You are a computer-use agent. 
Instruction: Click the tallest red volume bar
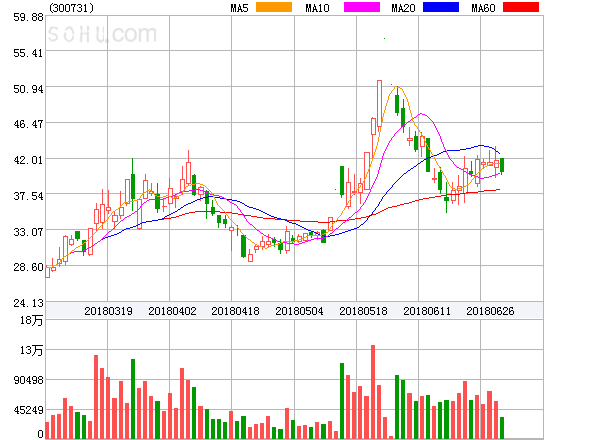pyautogui.click(x=373, y=391)
